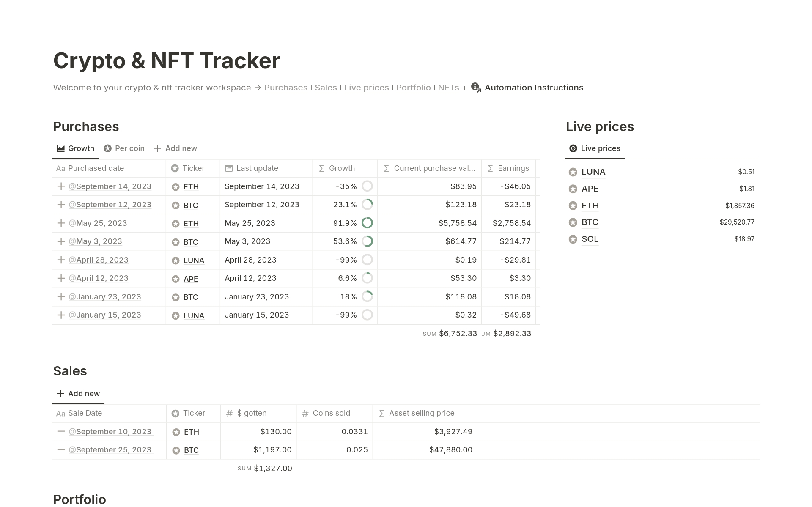Click the Aa icon beside Sale Date header
The image size is (812, 507).
60,413
